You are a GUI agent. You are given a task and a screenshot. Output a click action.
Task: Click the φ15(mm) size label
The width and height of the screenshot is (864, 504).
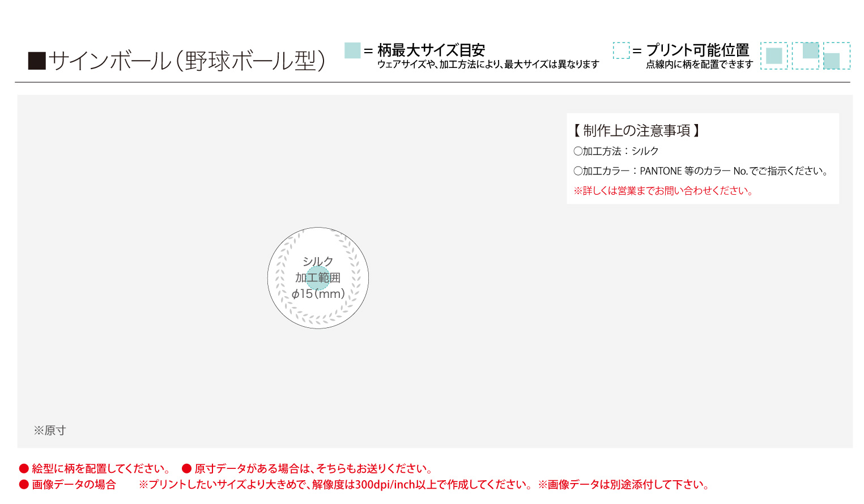pyautogui.click(x=318, y=294)
